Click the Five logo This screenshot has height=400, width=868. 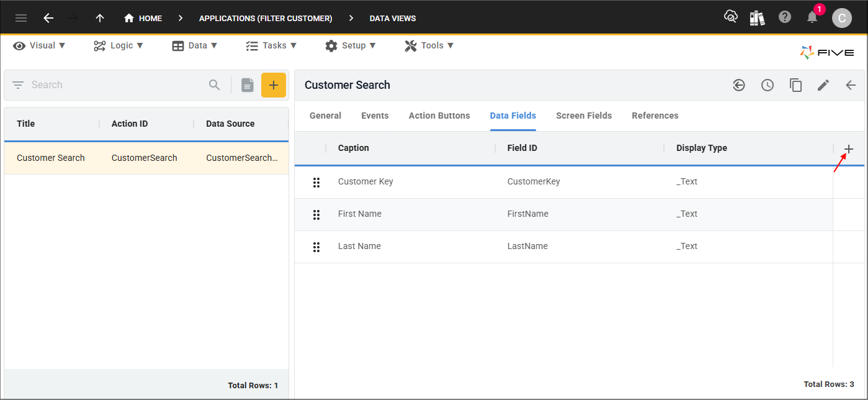tap(827, 53)
